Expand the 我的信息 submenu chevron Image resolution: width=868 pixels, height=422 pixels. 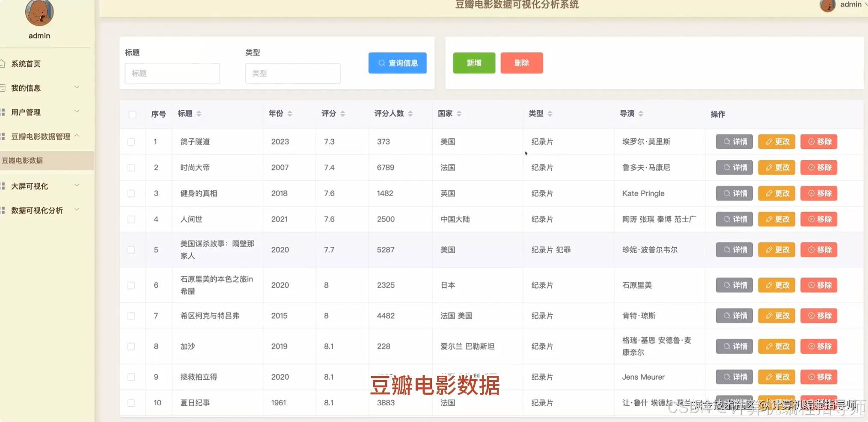tap(77, 87)
